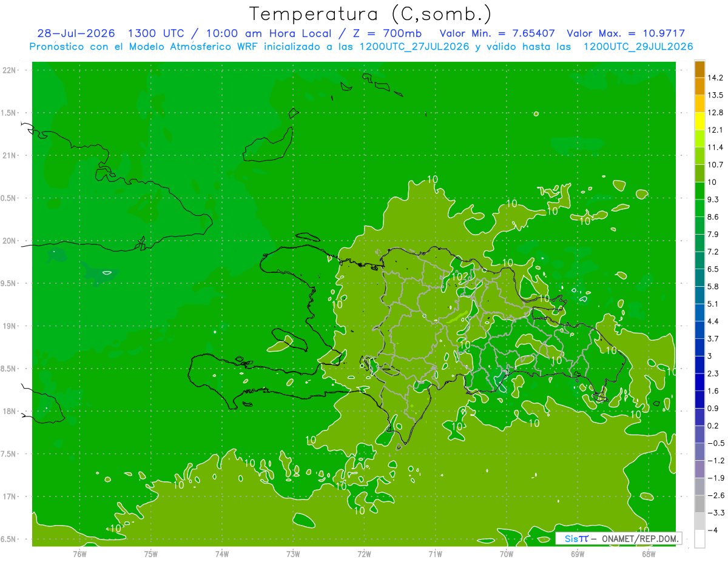728x562 pixels.
Task: Click "Valor Max. = 10.9717" value
Action: point(625,33)
